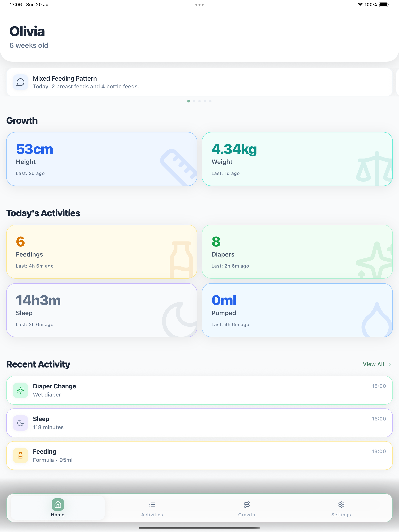Viewport: 399px width, 532px height.
Task: Tap the ruler icon on Height card
Action: [x=178, y=168]
